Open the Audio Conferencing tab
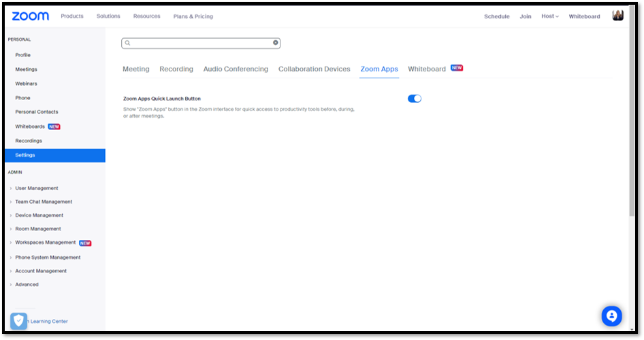 coord(236,69)
